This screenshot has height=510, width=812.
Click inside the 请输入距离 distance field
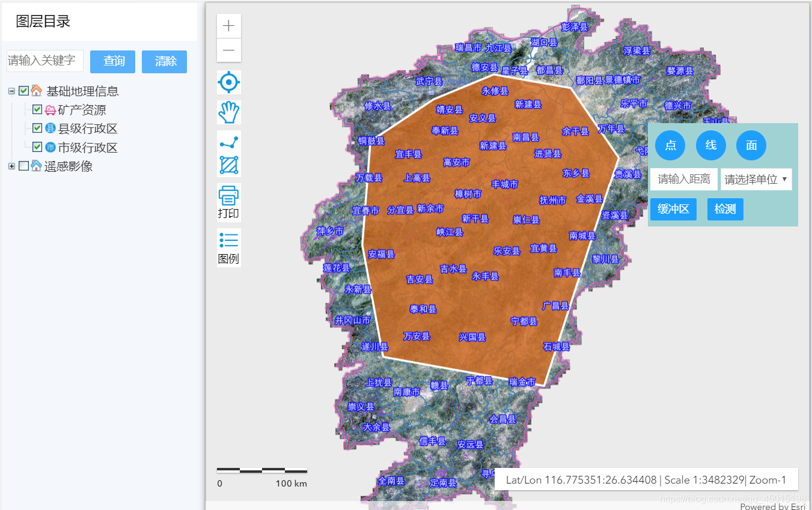click(x=683, y=179)
